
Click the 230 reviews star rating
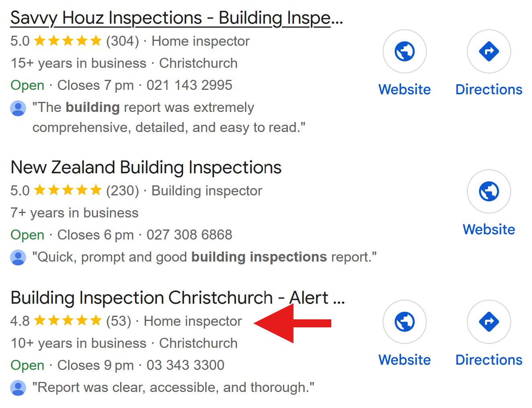point(75,191)
